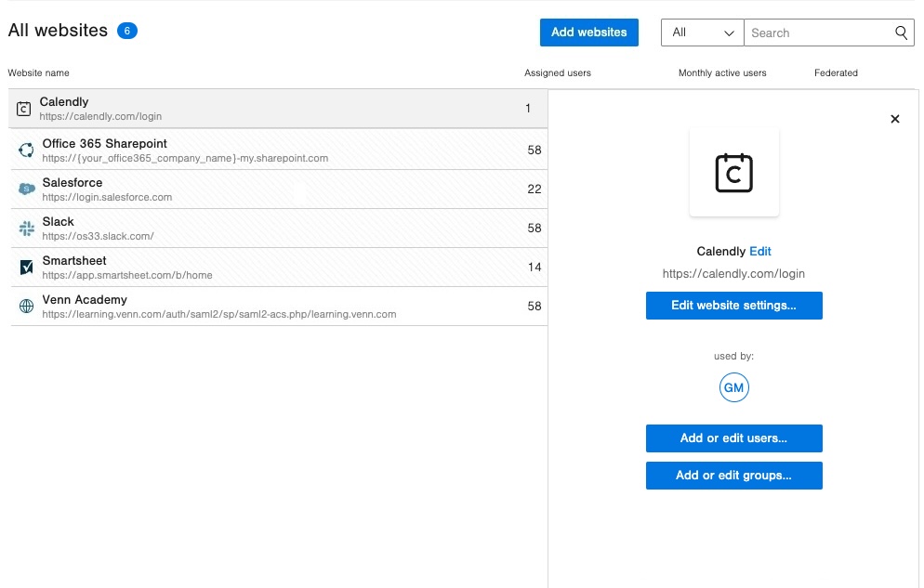Click the calendly.com/login URL in details panel
The width and height of the screenshot is (924, 588).
(x=733, y=274)
